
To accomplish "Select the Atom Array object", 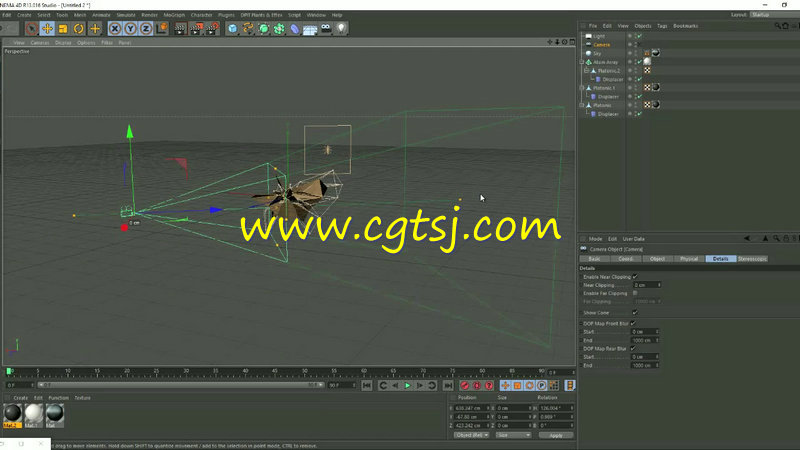I will 605,62.
